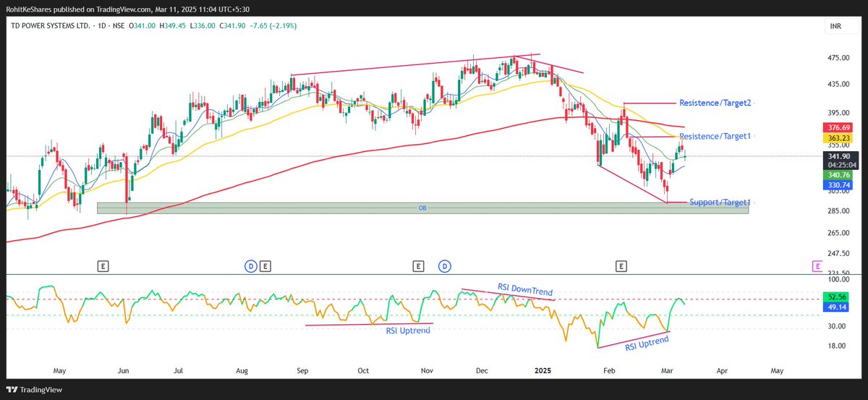Open the mid-August earnings E marker
The width and height of the screenshot is (868, 400).
coord(265,266)
